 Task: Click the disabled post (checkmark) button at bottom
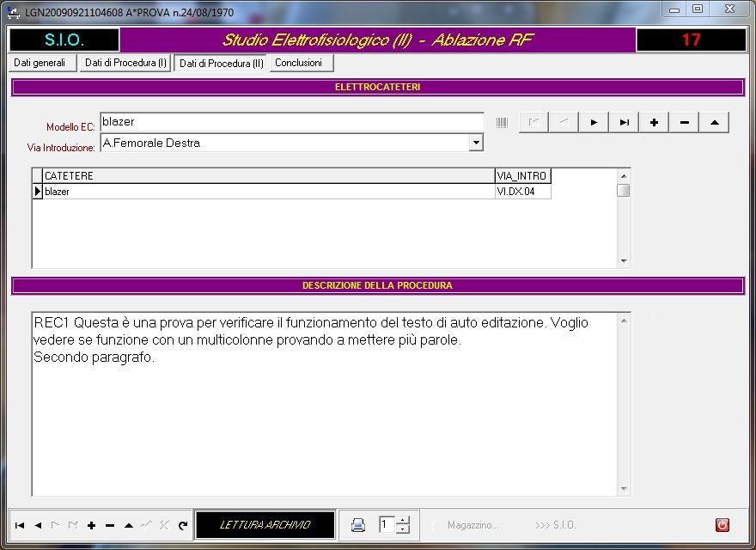click(147, 525)
